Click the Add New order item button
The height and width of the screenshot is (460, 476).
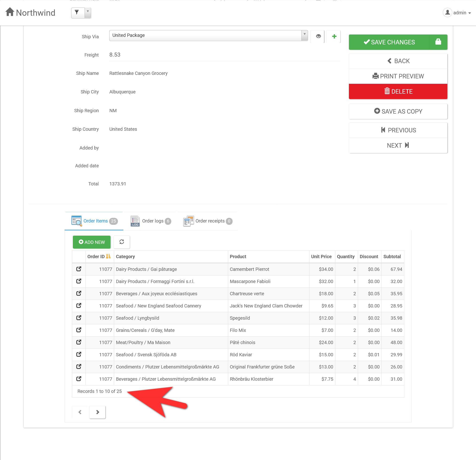[x=92, y=242]
